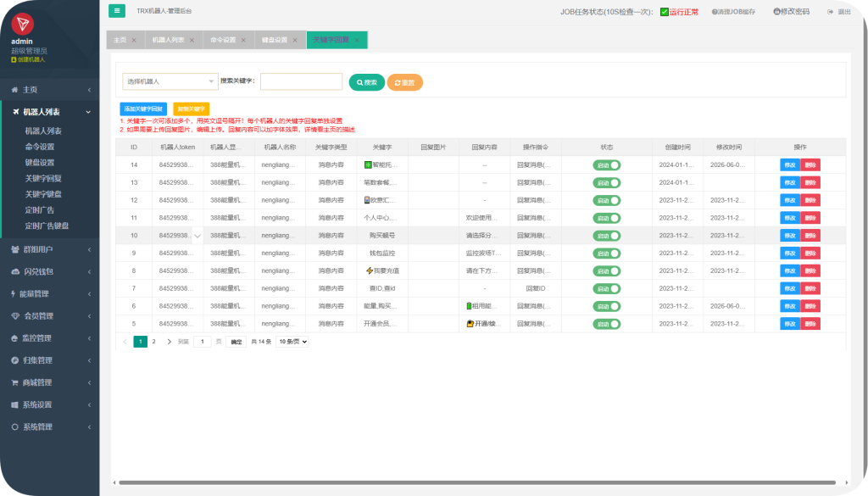Close the 命令设置 tab
Viewport: 868px width, 496px height.
pyautogui.click(x=243, y=40)
